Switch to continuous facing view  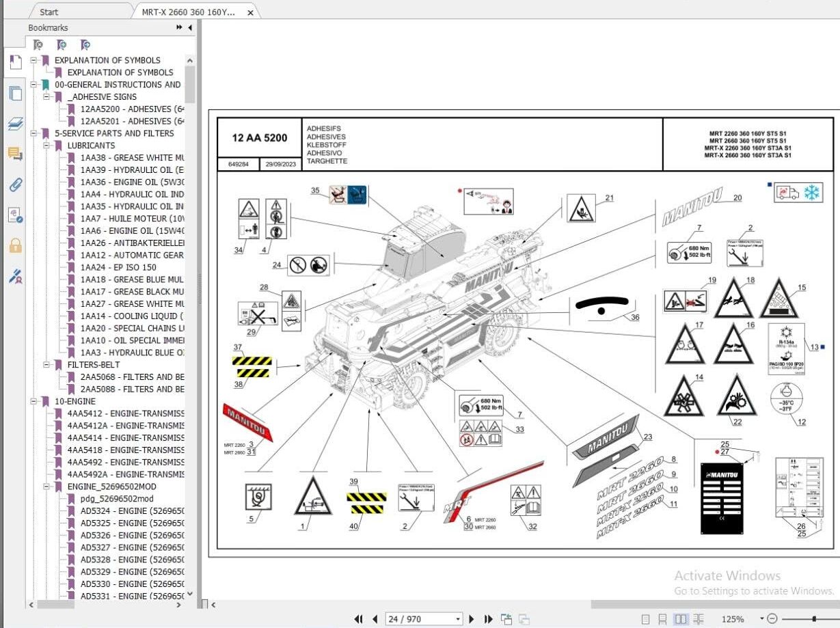pyautogui.click(x=698, y=619)
